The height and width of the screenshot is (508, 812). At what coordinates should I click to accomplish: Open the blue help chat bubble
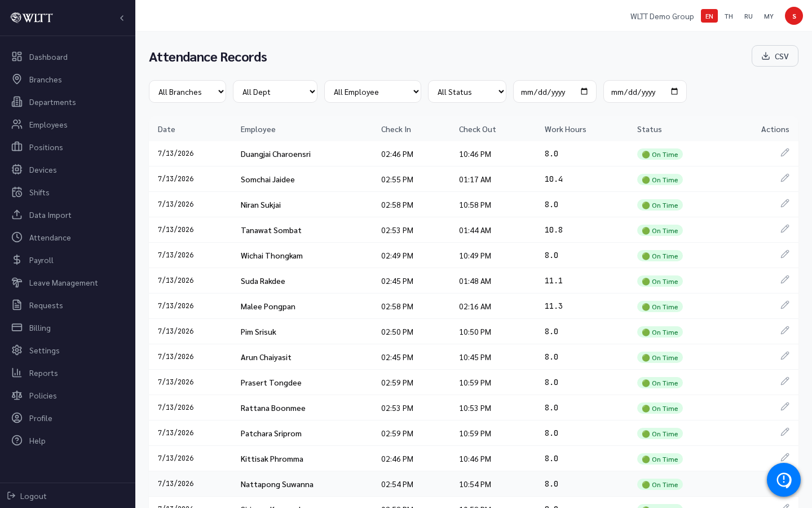[784, 480]
